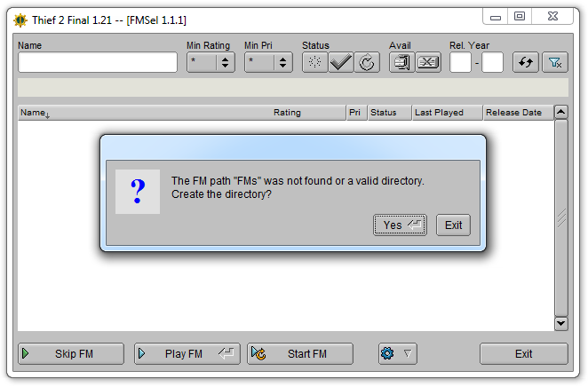Click the first Rel. Year input box
Screen dimensions: 588x387
(x=460, y=62)
